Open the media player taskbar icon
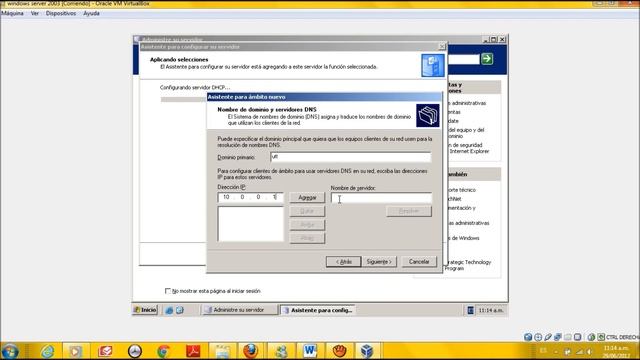This screenshot has width=640, height=360. pos(76,351)
